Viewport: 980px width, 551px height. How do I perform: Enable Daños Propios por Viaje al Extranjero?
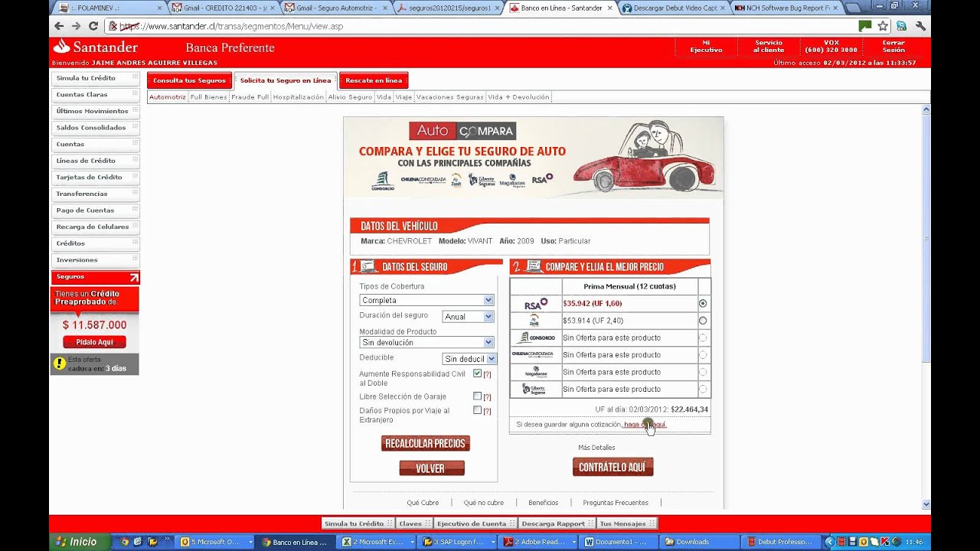pyautogui.click(x=477, y=410)
